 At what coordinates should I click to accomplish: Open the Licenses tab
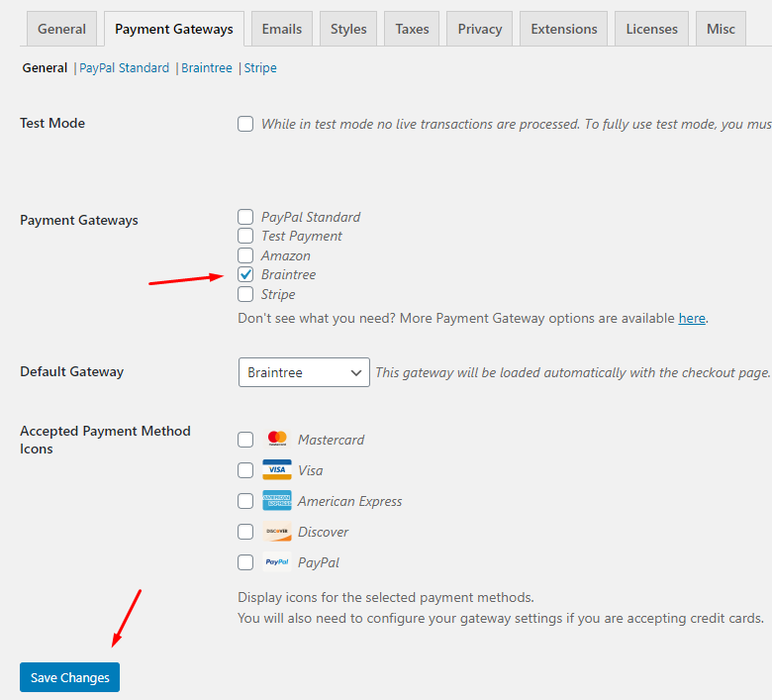pos(652,29)
